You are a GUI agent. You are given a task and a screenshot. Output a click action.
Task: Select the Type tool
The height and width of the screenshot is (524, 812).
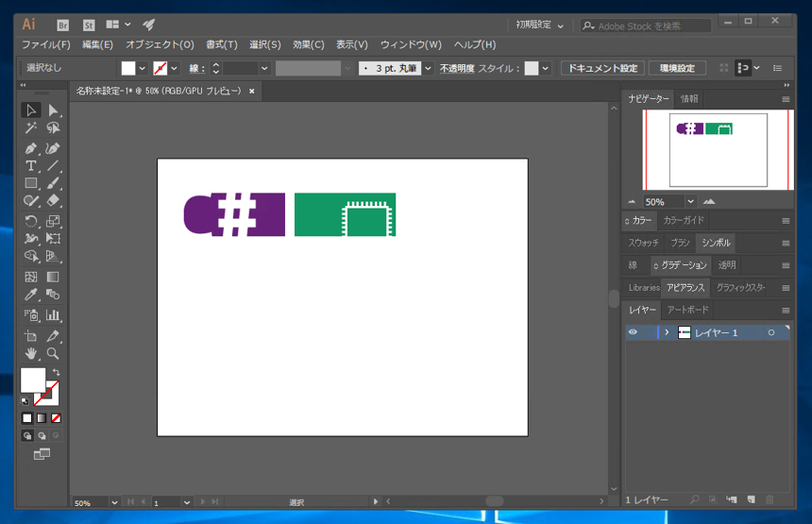point(31,166)
